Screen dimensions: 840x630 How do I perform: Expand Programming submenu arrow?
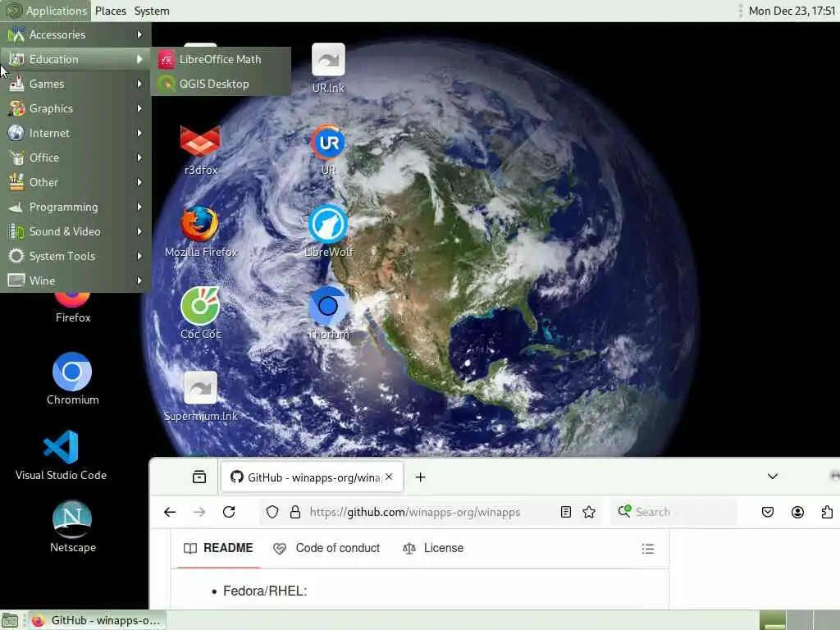point(139,208)
